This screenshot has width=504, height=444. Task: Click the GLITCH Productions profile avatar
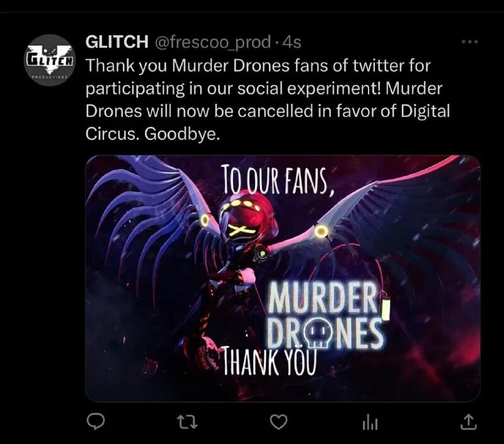pos(49,60)
